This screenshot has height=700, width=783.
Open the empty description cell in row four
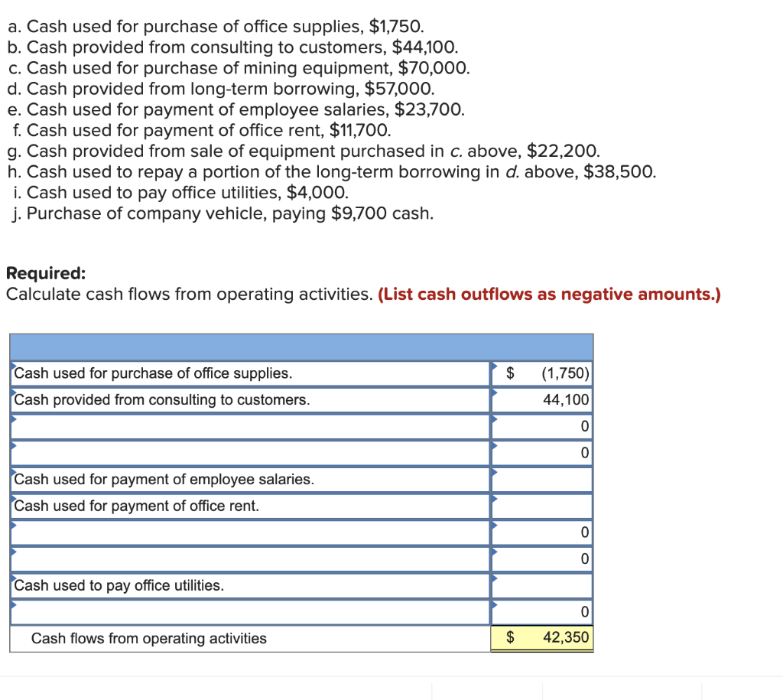coord(250,453)
